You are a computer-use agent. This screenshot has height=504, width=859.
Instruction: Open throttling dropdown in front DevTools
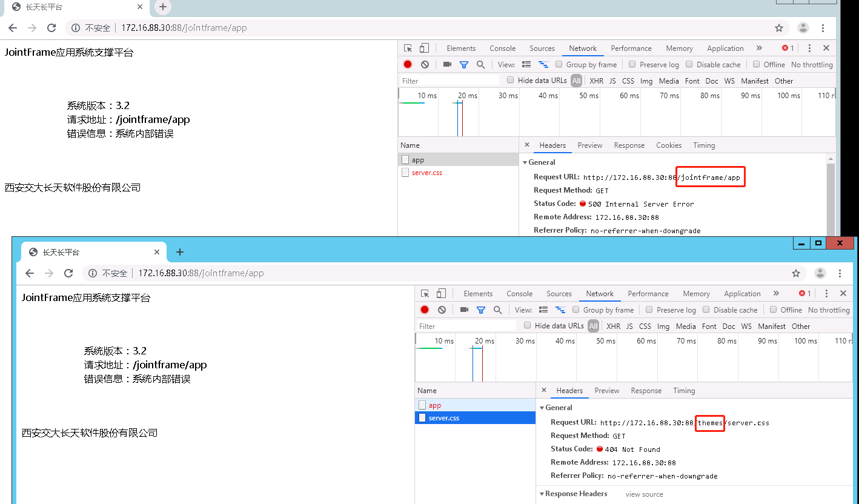coord(829,310)
